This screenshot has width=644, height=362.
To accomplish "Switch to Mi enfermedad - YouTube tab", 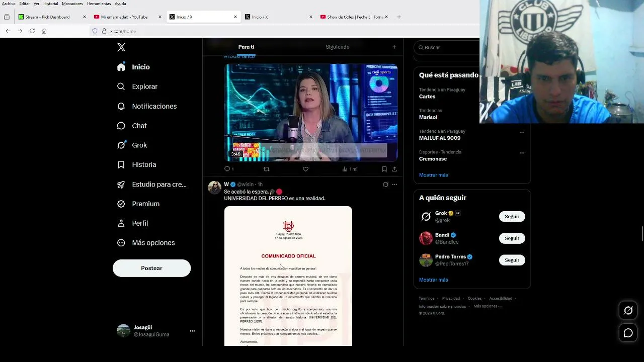I will pyautogui.click(x=128, y=17).
